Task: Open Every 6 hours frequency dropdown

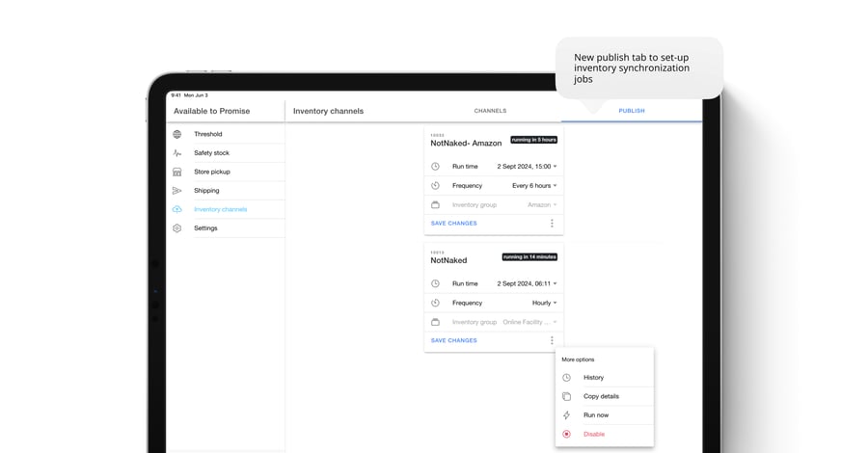Action: pos(534,186)
